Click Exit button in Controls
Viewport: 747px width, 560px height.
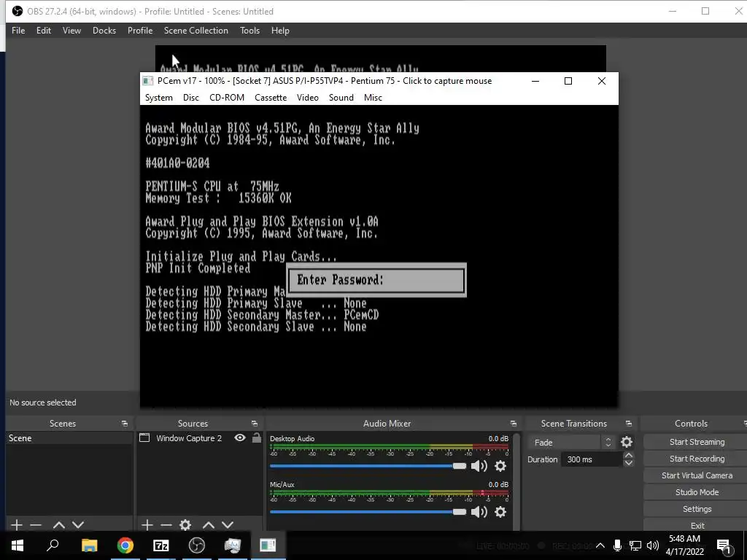(x=697, y=525)
